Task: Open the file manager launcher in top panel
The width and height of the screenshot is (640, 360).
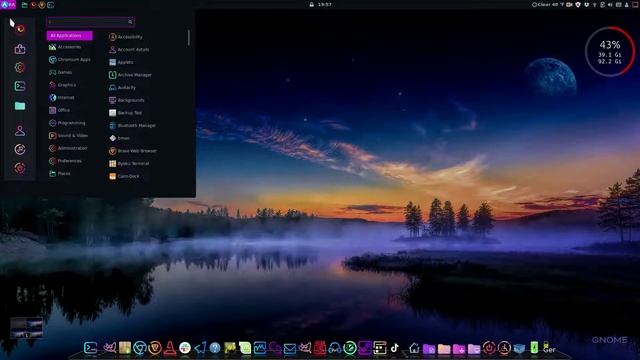Action: click(x=24, y=5)
